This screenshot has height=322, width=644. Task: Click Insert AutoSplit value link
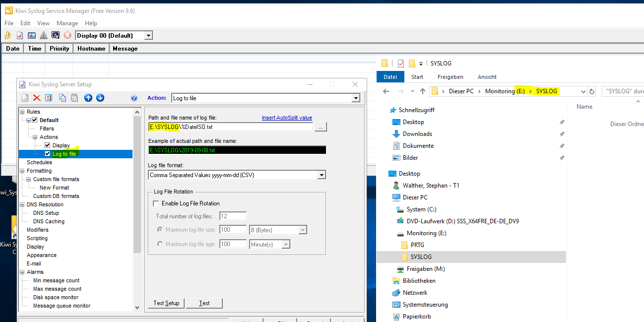pyautogui.click(x=287, y=118)
